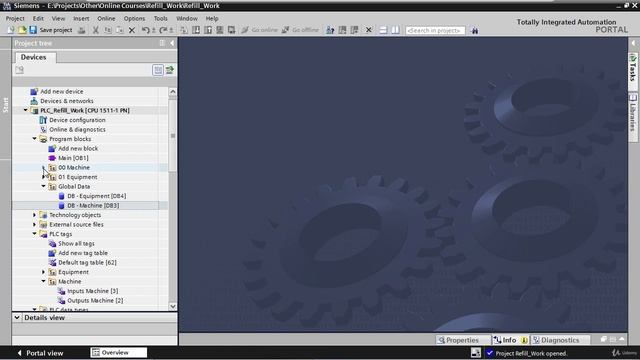Image resolution: width=640 pixels, height=360 pixels.
Task: Click the Go offline button
Action: 300,30
